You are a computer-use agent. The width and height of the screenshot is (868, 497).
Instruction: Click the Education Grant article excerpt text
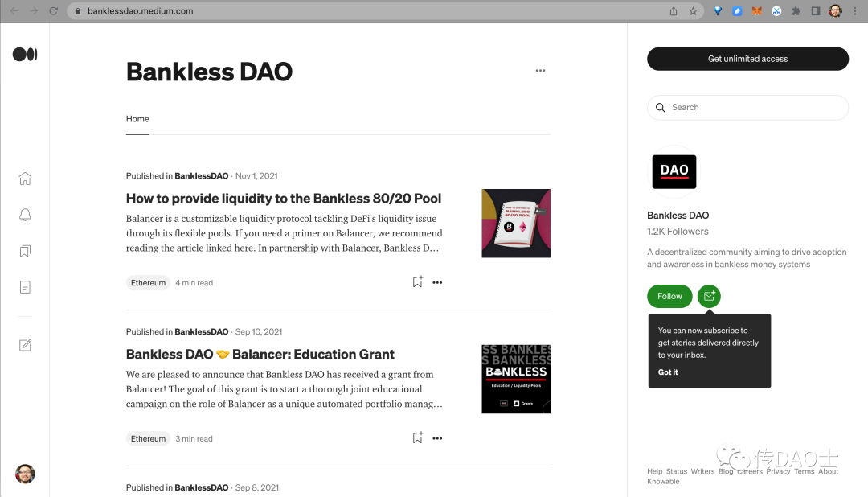coord(284,389)
